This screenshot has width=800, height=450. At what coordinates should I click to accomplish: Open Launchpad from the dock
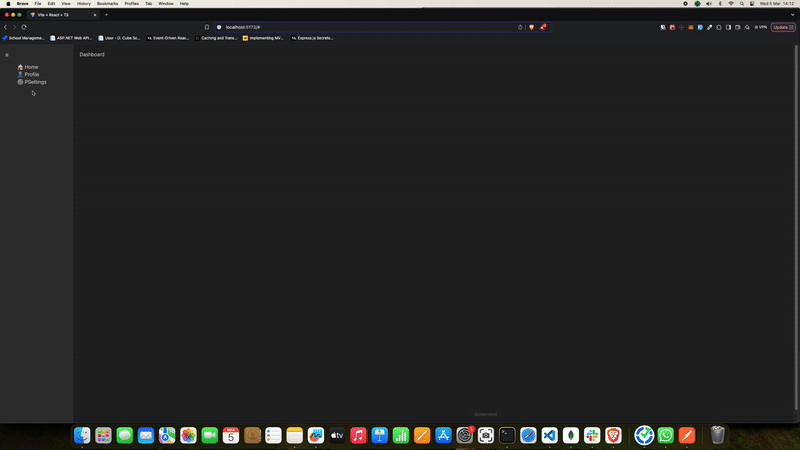coord(104,435)
